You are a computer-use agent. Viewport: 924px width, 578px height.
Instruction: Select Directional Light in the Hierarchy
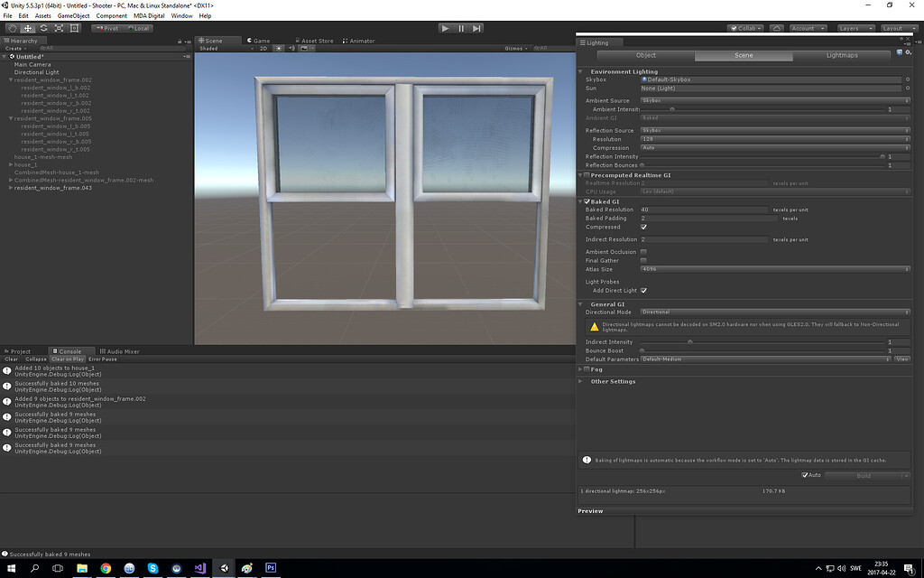click(x=36, y=71)
